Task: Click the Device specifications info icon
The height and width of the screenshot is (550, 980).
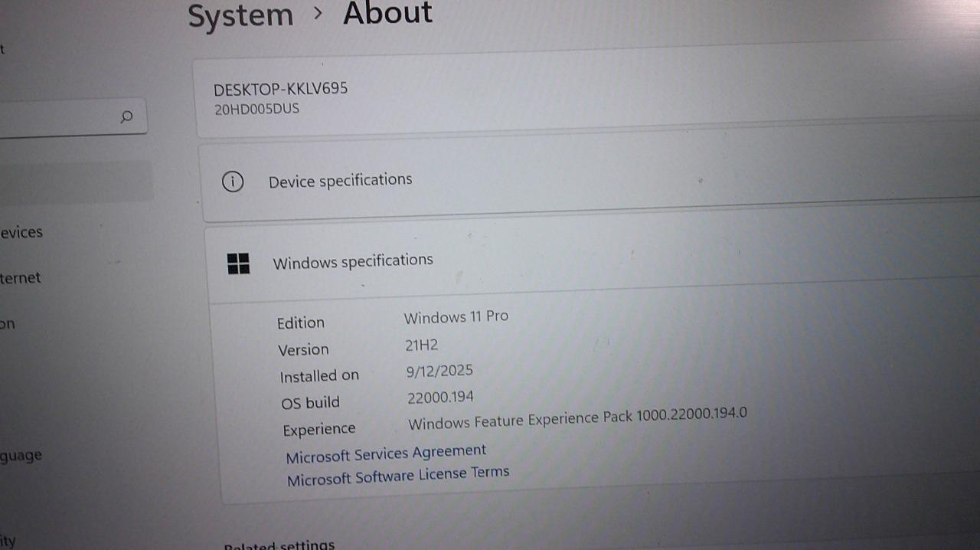Action: tap(233, 182)
